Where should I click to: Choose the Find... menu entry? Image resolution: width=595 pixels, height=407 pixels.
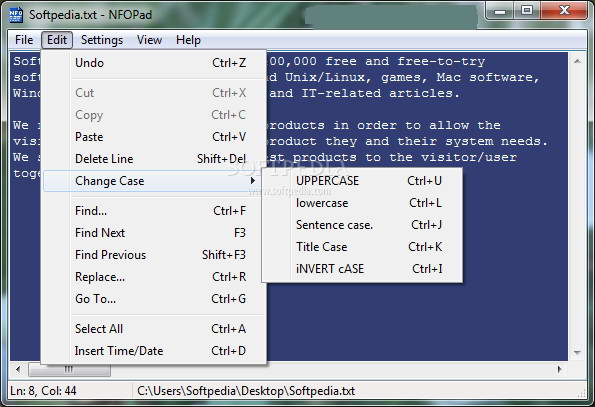pyautogui.click(x=154, y=211)
